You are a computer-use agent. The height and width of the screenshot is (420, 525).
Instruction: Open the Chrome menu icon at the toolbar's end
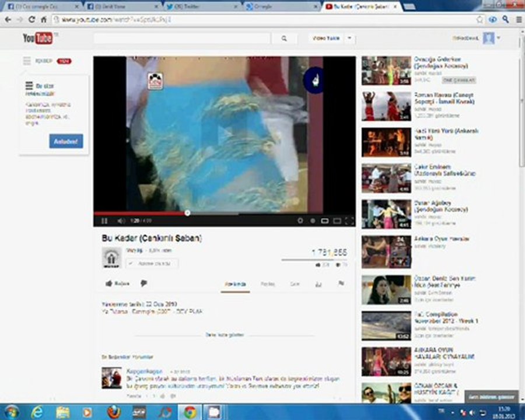[x=519, y=20]
